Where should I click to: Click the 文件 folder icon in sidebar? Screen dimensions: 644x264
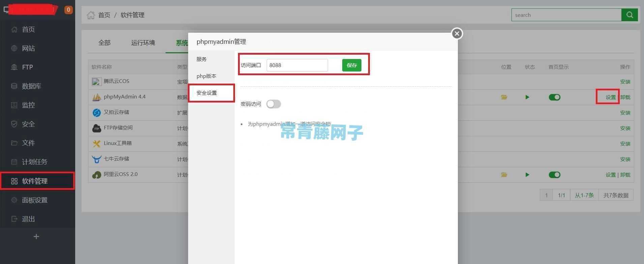[14, 143]
